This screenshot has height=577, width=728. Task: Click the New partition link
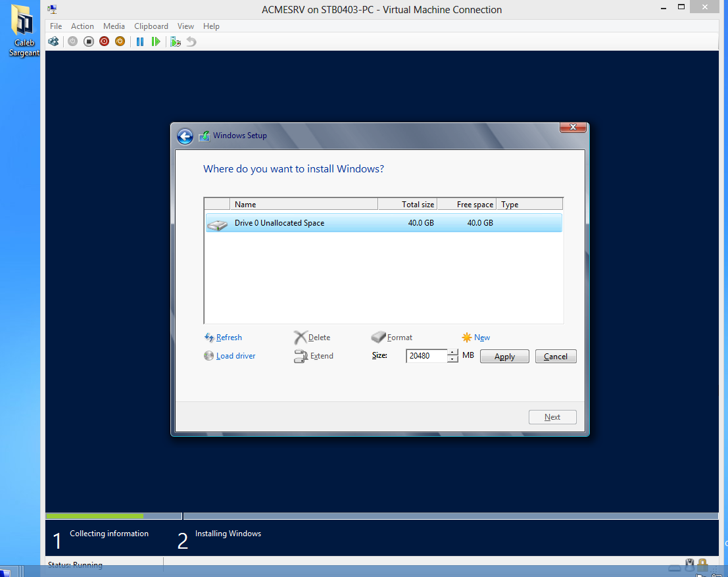tap(482, 338)
